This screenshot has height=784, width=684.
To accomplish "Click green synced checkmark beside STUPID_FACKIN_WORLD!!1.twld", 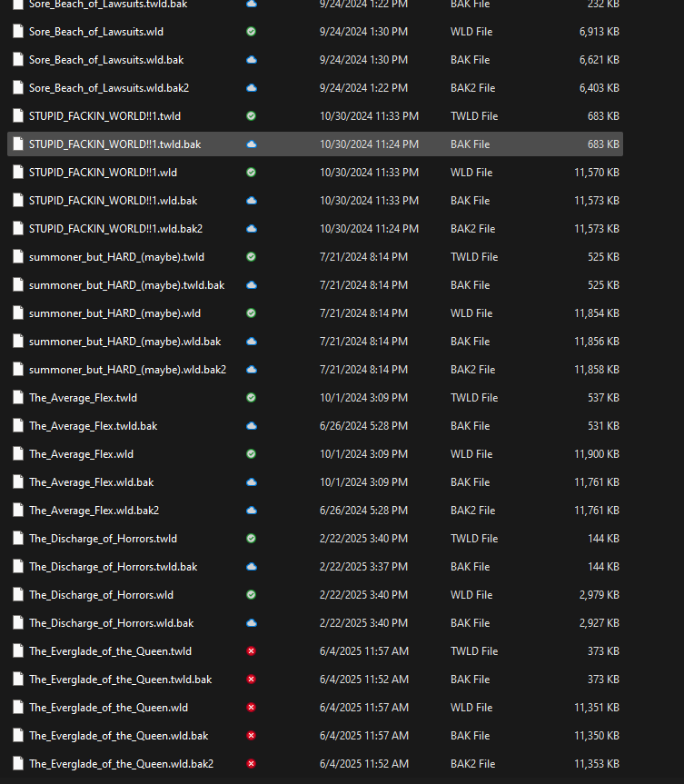I will (251, 116).
